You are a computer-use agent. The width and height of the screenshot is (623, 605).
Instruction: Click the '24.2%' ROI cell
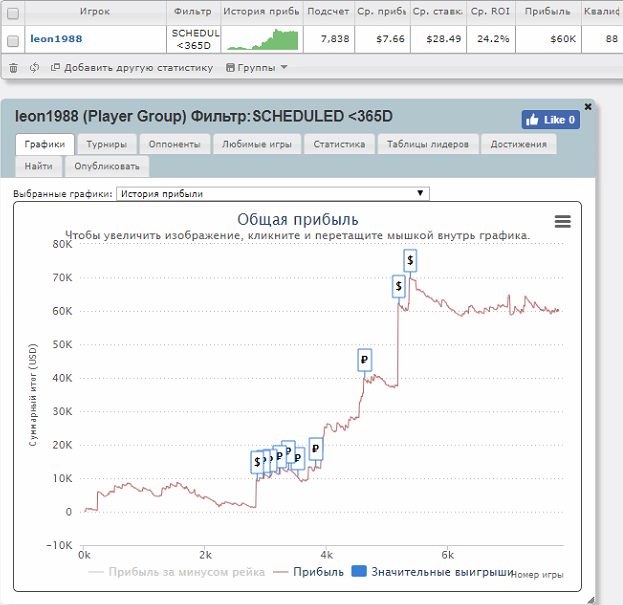click(x=491, y=39)
